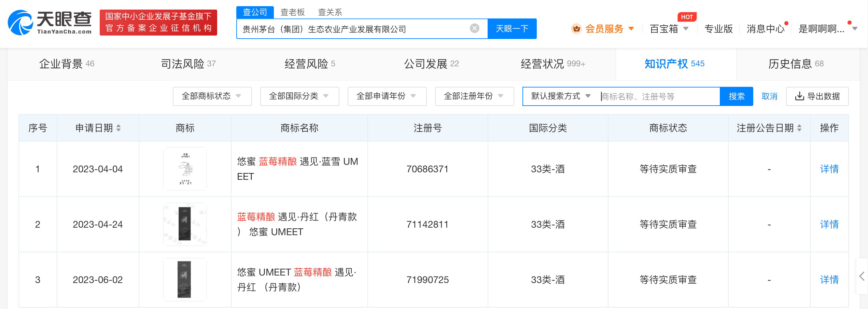The height and width of the screenshot is (309, 868).
Task: Click the 商标状态 column header
Action: (x=668, y=128)
